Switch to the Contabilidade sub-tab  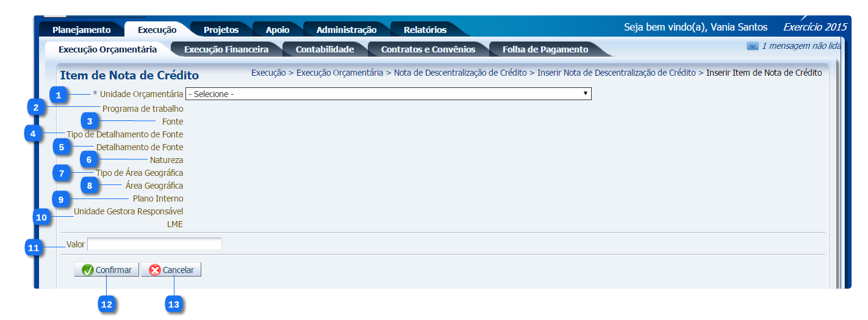click(x=325, y=49)
